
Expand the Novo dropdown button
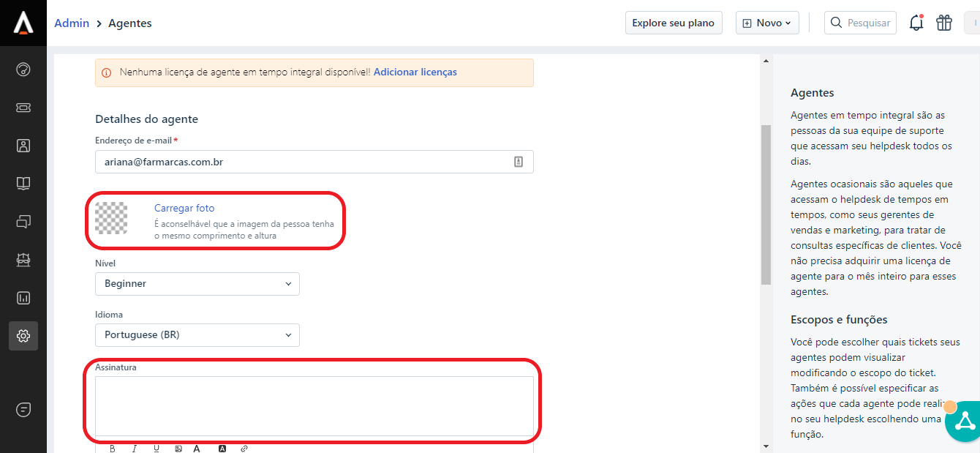click(x=767, y=23)
